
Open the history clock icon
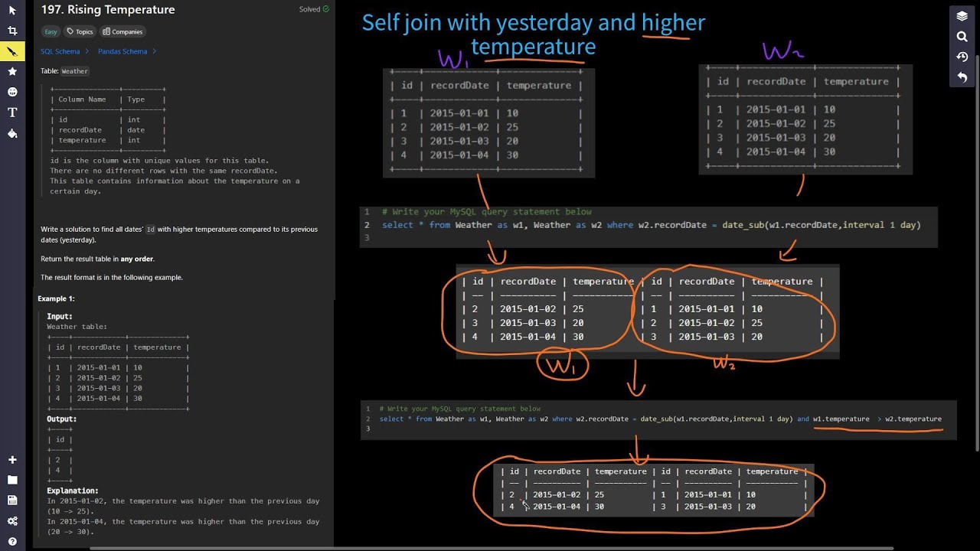click(962, 57)
